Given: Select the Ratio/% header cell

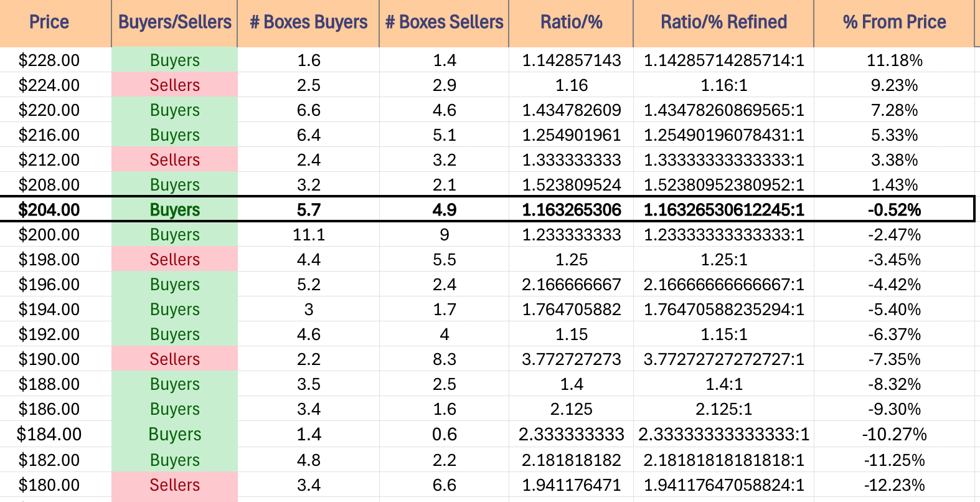Looking at the screenshot, I should click(571, 22).
